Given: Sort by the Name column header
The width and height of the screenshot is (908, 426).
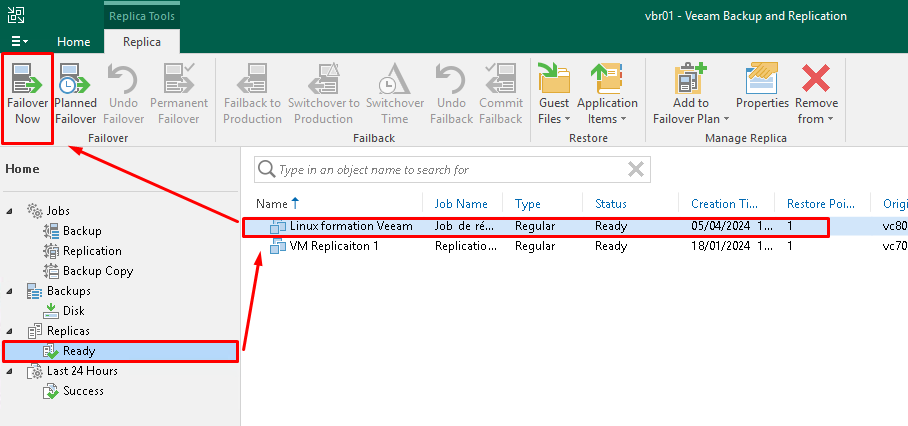Looking at the screenshot, I should coord(272,204).
